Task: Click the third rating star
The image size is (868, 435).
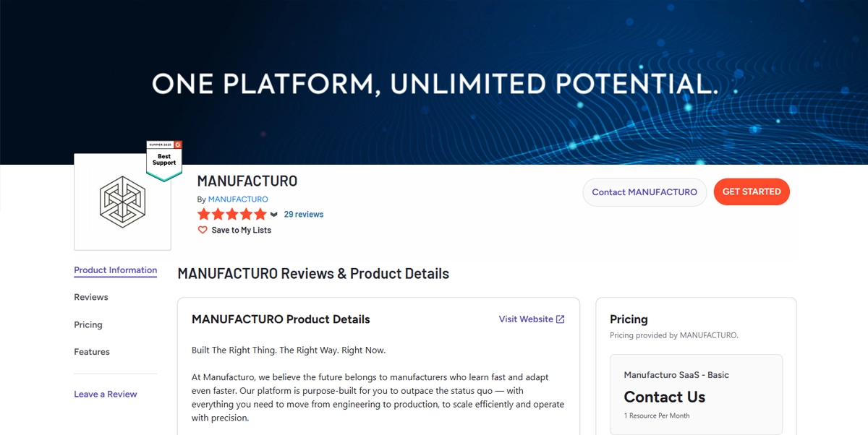Action: tap(232, 214)
